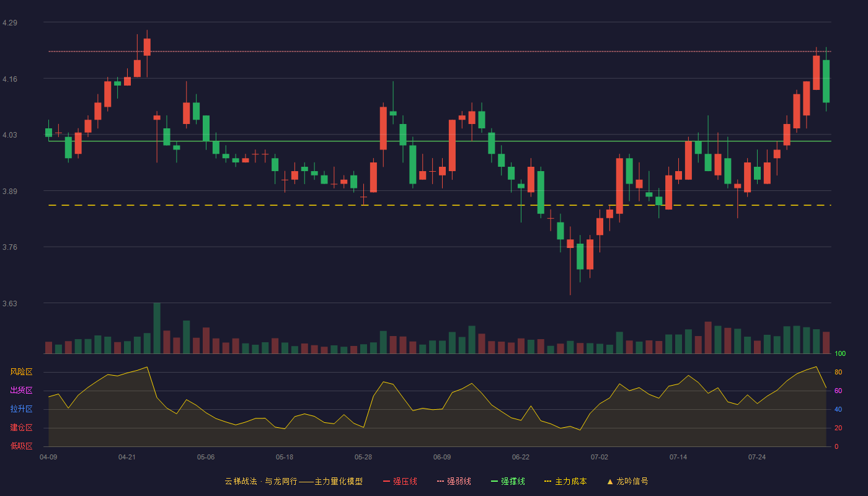The width and height of the screenshot is (868, 496).
Task: Toggle the 强撑线 legend entry
Action: tap(508, 481)
